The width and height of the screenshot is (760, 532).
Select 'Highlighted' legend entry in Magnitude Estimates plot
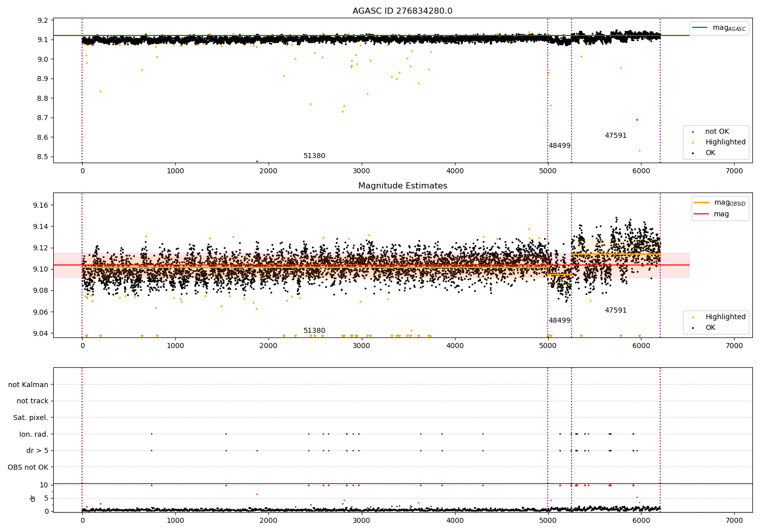click(x=726, y=317)
